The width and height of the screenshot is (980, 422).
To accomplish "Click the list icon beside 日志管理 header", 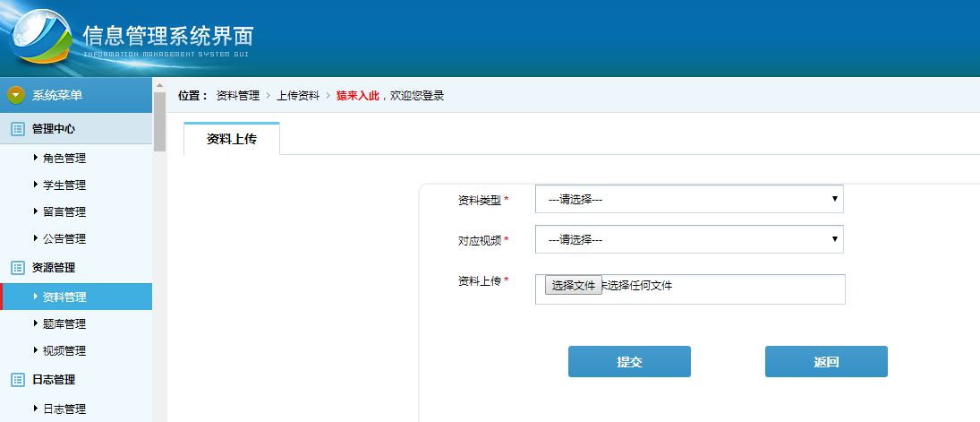I will (18, 379).
